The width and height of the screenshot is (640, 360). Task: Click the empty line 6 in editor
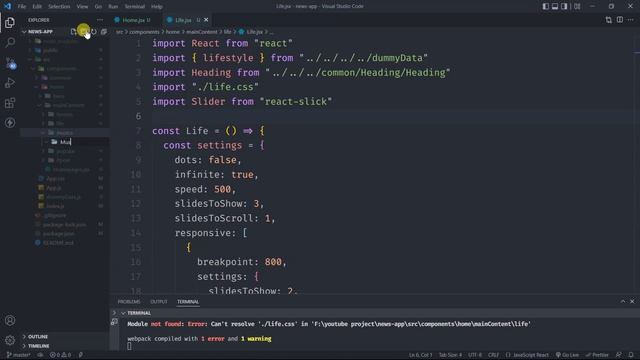coord(392,116)
